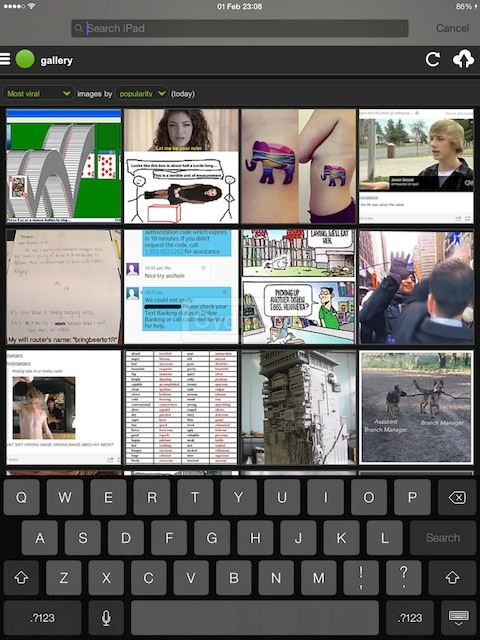
Task: Toggle the left shift key
Action: click(21, 578)
